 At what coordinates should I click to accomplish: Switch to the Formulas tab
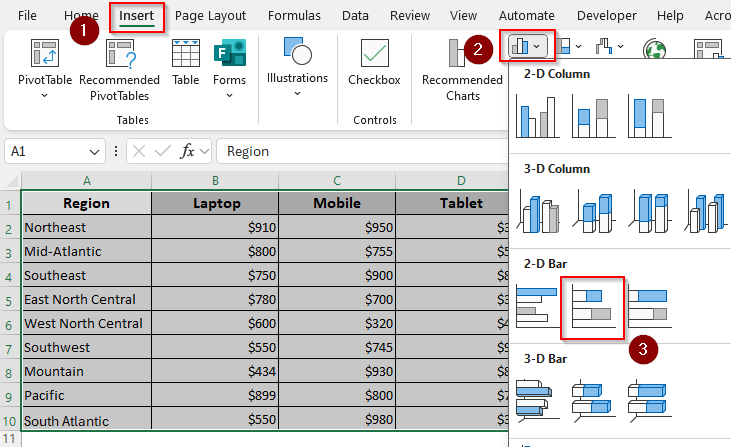[x=294, y=16]
